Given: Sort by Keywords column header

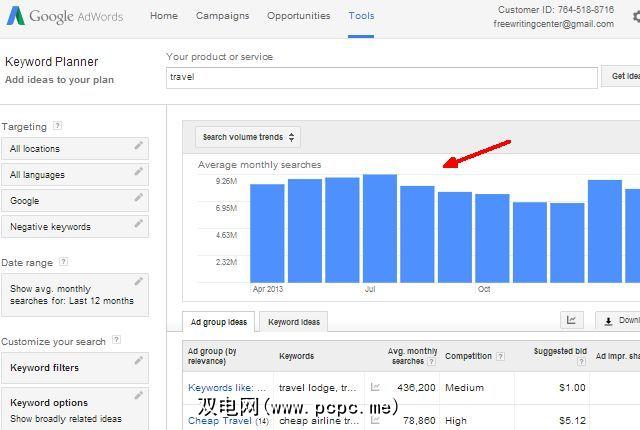Looking at the screenshot, I should (297, 356).
